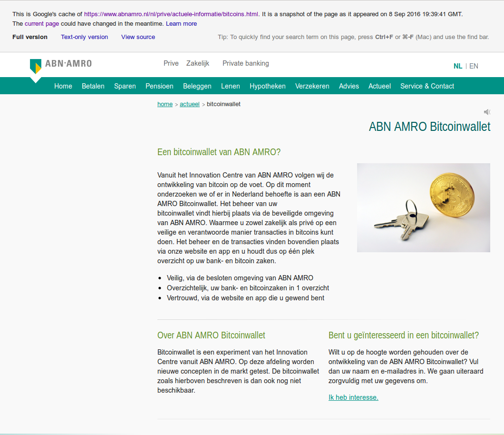Open the Lenen menu item

pyautogui.click(x=231, y=86)
